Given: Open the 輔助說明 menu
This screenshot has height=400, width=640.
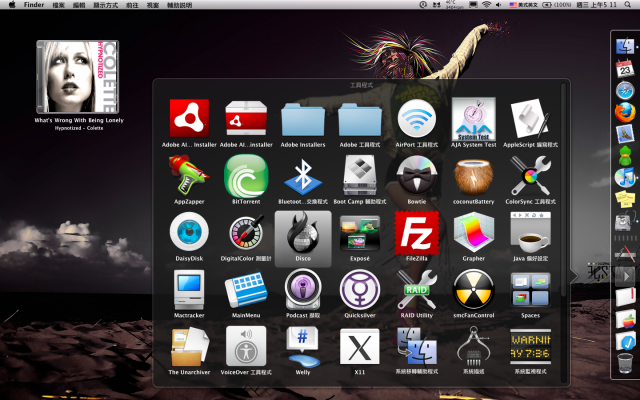Looking at the screenshot, I should pos(180,5).
